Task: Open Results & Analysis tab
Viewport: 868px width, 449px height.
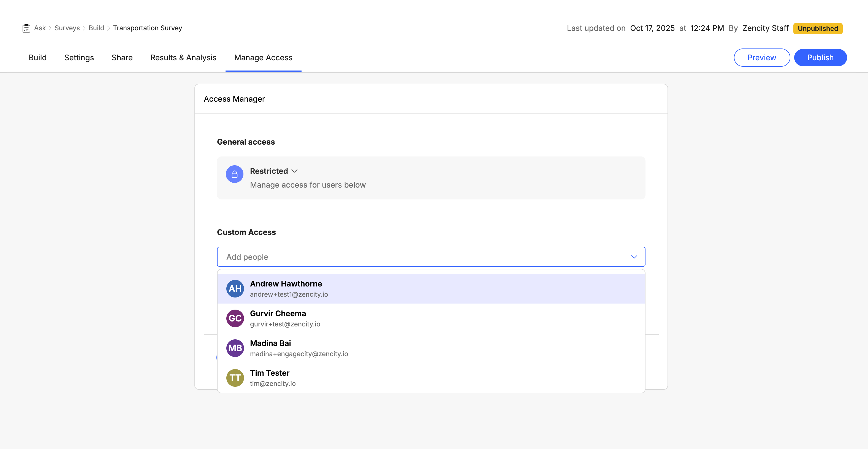Action: click(x=183, y=58)
